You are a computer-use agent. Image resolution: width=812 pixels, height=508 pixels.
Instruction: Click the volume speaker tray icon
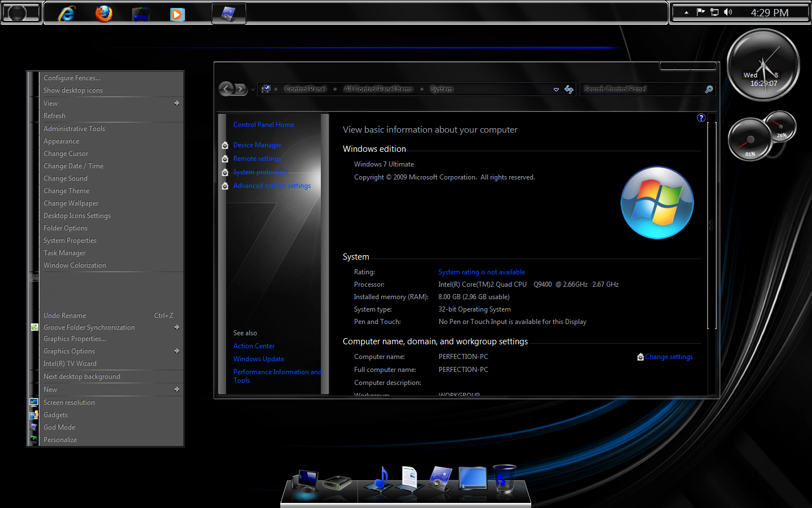pyautogui.click(x=728, y=12)
